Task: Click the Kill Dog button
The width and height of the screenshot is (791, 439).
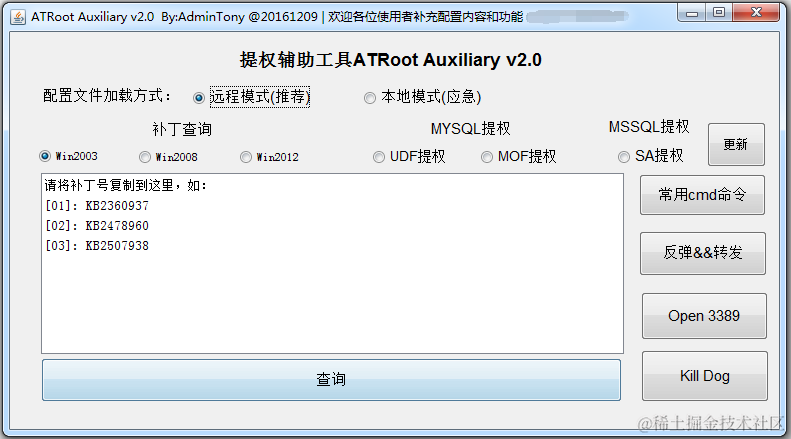Action: tap(705, 376)
